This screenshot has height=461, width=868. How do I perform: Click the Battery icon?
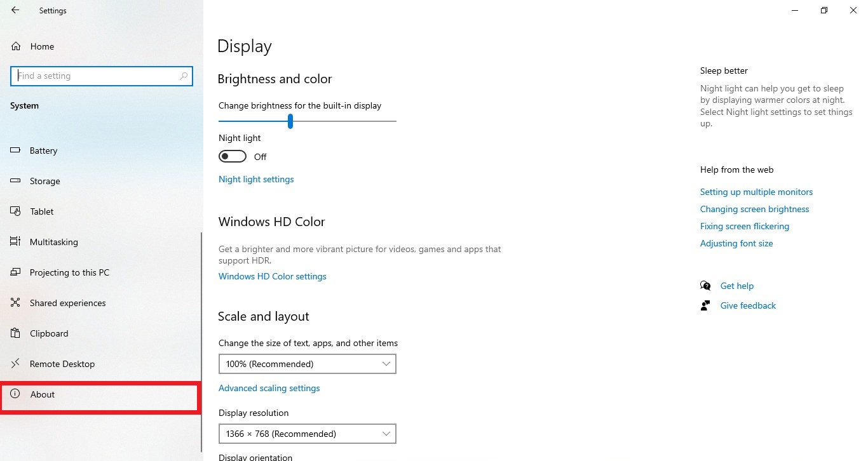pyautogui.click(x=17, y=150)
